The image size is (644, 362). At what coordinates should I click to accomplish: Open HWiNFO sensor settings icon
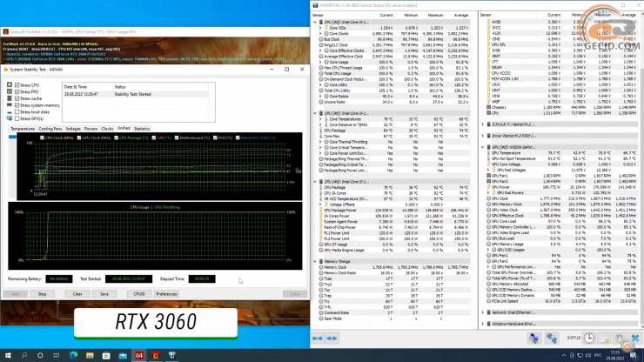pos(620,339)
